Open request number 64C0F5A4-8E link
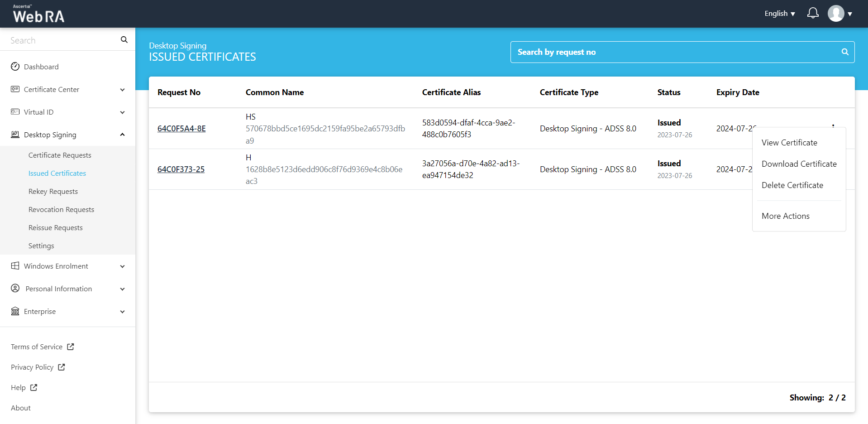868x424 pixels. pos(181,129)
